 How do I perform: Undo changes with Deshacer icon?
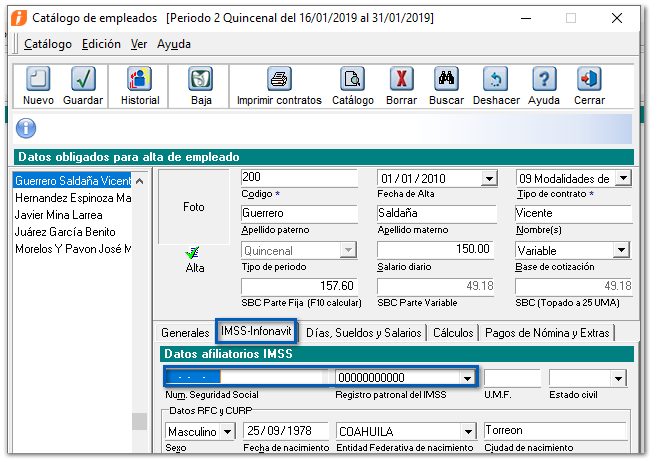point(496,80)
